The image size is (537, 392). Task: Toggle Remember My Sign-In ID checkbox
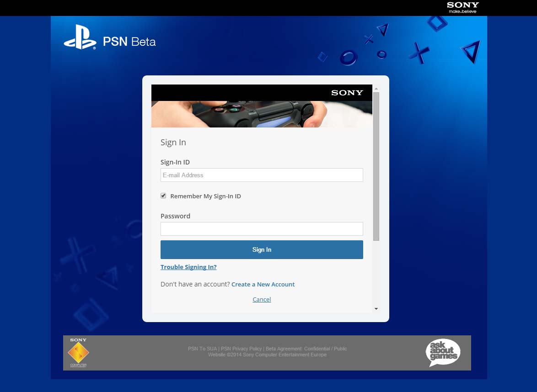(163, 196)
